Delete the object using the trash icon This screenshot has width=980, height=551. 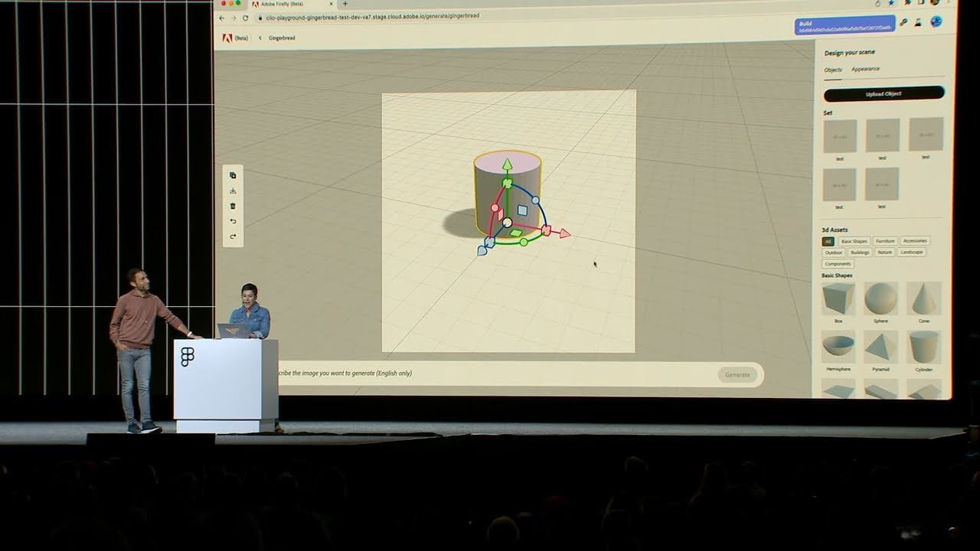tap(233, 206)
